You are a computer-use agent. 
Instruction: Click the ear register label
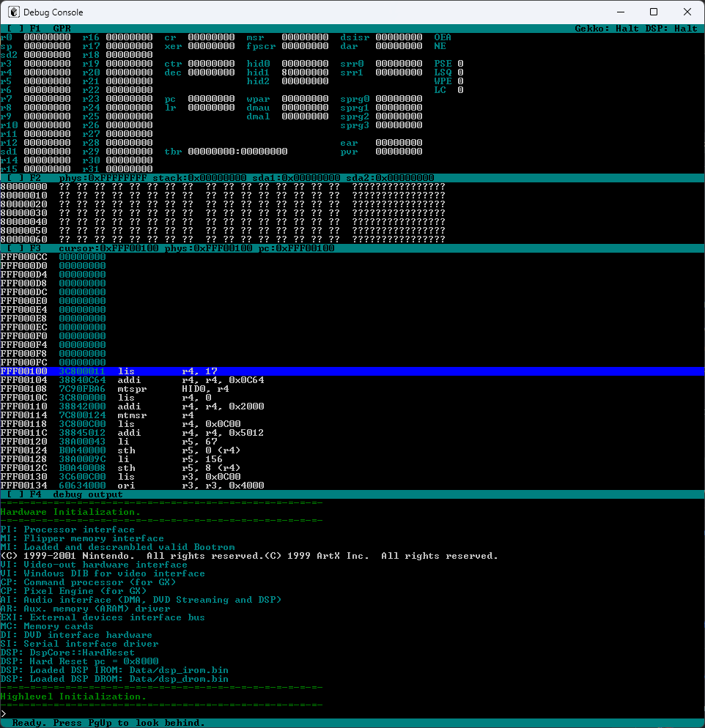(x=350, y=143)
